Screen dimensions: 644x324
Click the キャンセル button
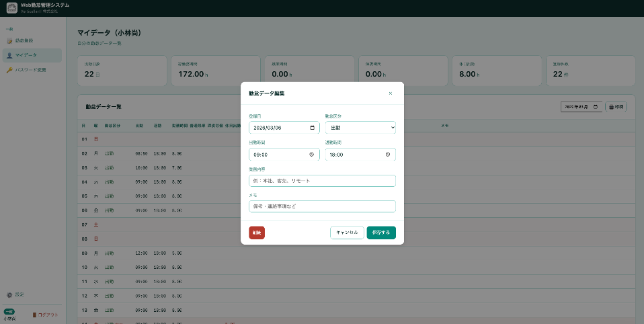(347, 233)
